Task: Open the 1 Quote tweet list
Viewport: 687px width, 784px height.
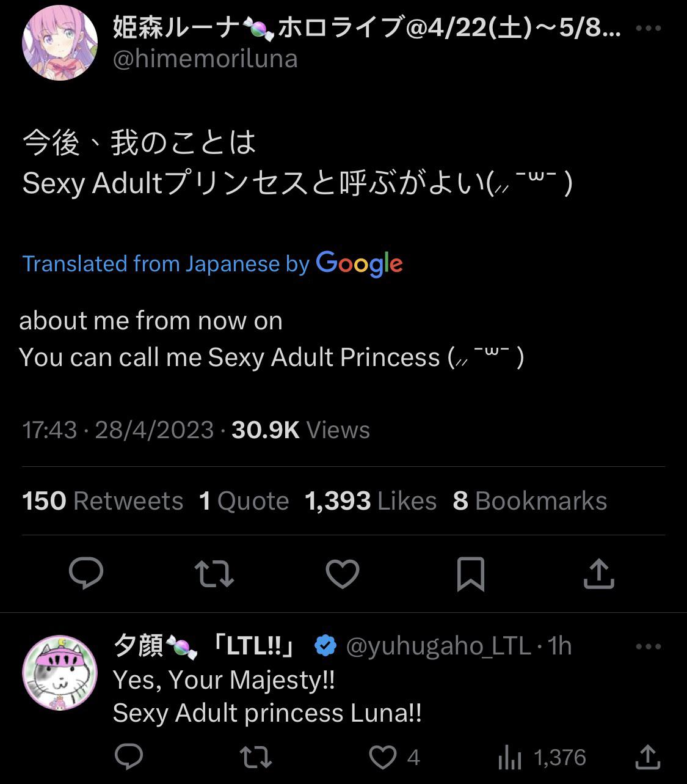Action: coord(244,501)
